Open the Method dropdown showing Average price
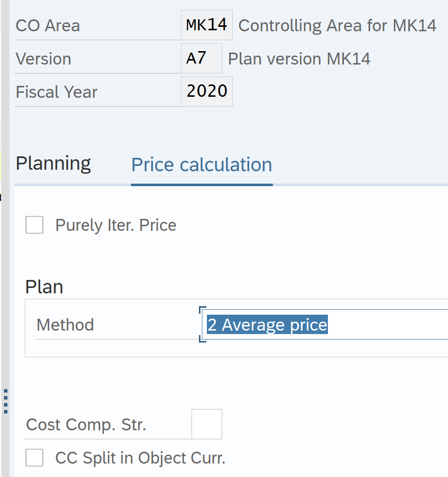Screen dimensions: 448x477 [x=325, y=325]
